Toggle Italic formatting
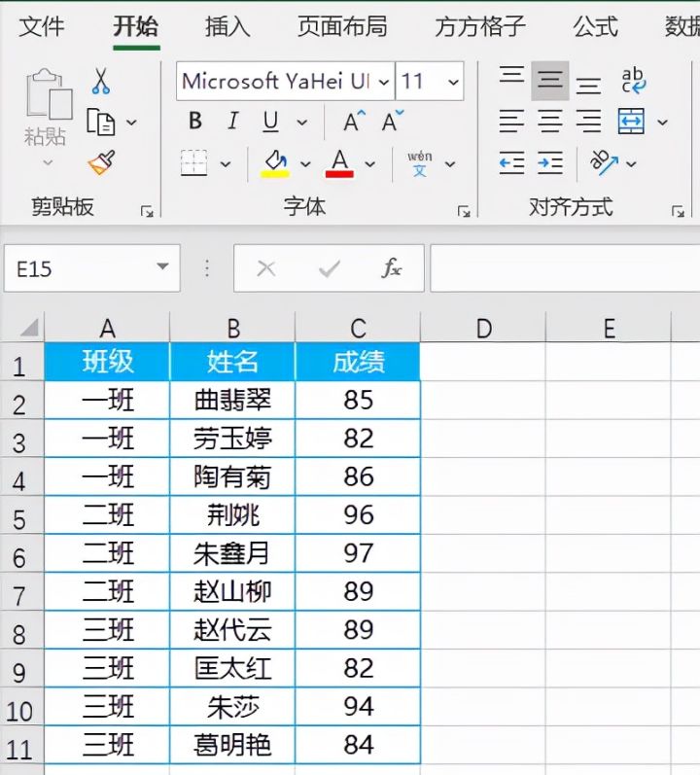This screenshot has width=700, height=775. [233, 122]
